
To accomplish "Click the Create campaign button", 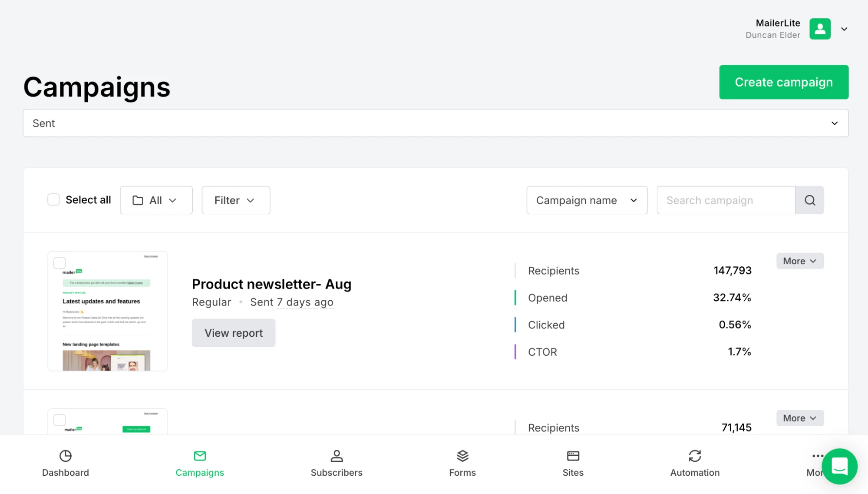I will click(x=783, y=82).
